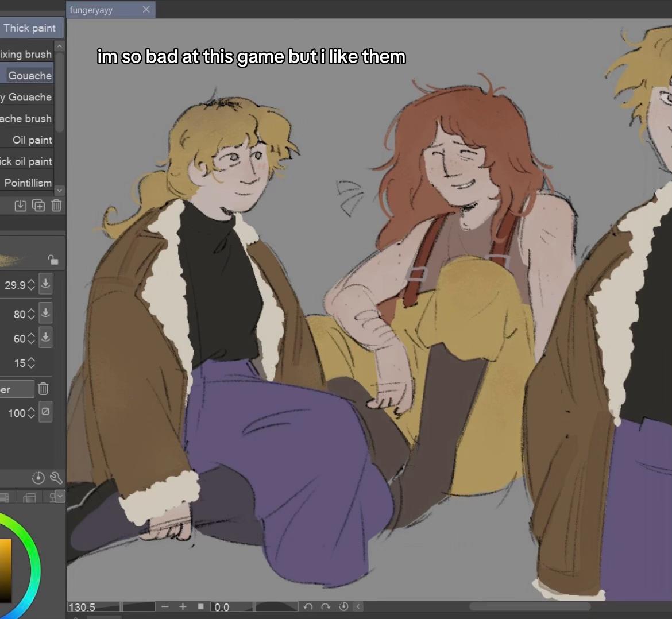This screenshot has width=672, height=619.
Task: Zoom out with the minus button
Action: [165, 606]
